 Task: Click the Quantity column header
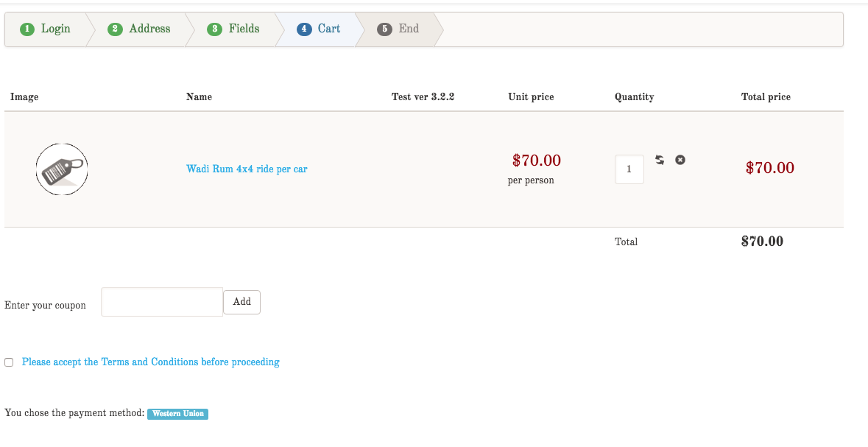[634, 97]
